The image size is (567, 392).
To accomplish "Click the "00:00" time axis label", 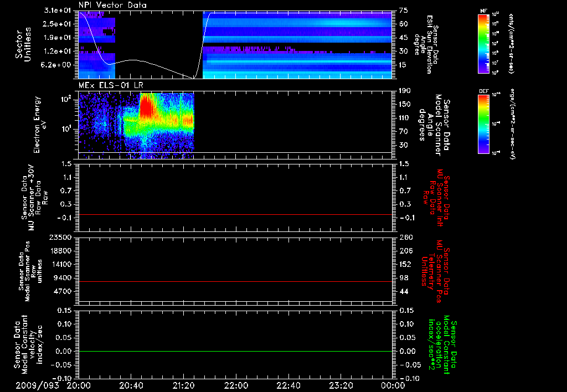I will pos(393,386).
